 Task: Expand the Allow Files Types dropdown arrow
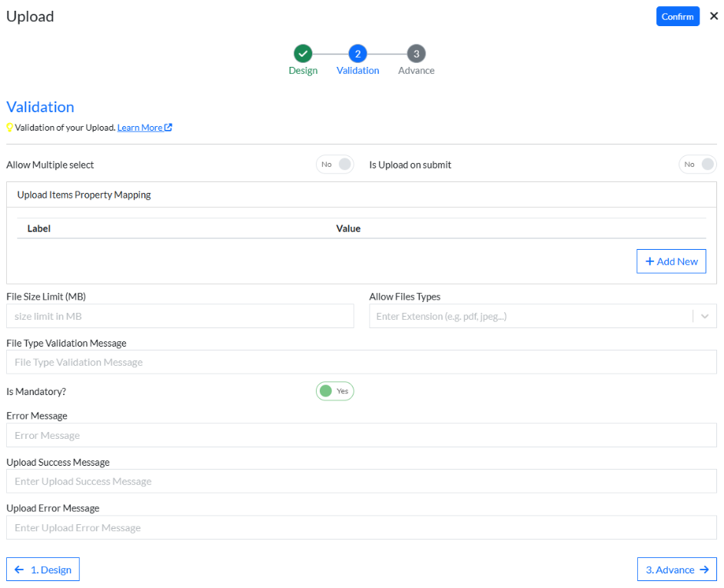click(705, 317)
